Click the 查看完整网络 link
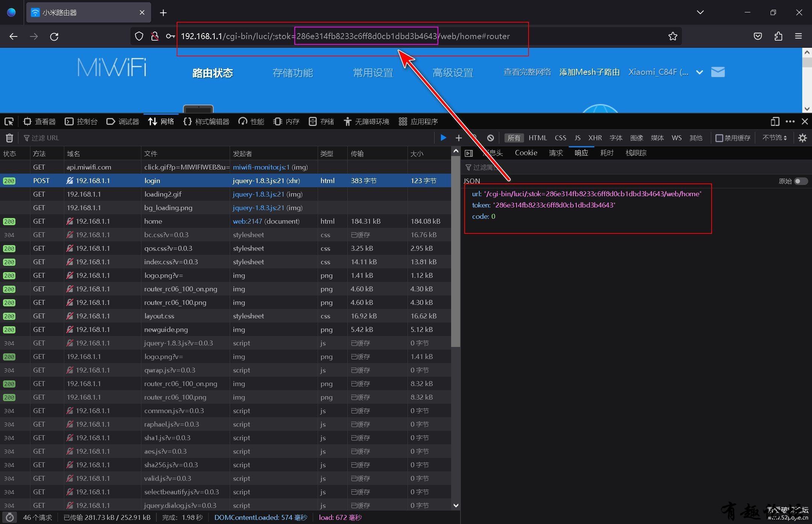 [527, 72]
